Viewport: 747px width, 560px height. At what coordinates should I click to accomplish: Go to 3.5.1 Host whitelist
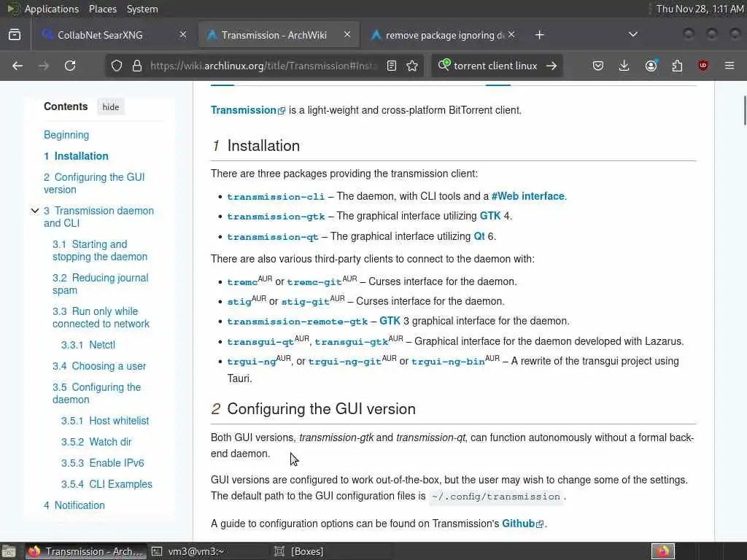(105, 421)
